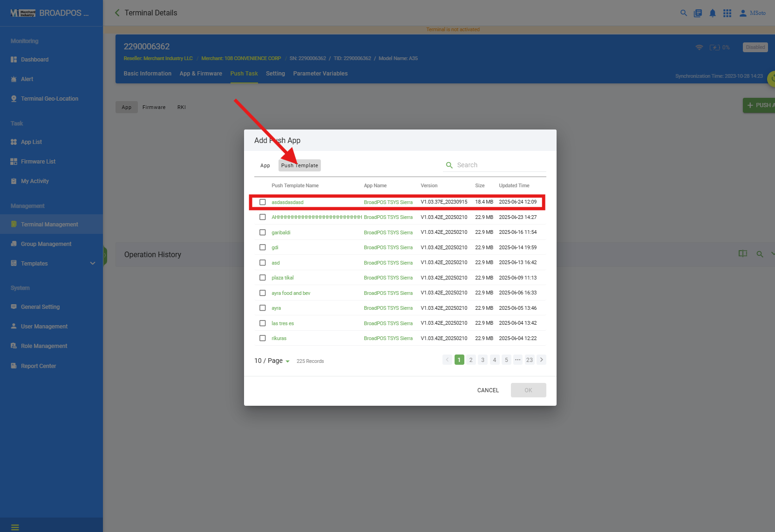Viewport: 775px width, 532px height.
Task: Click the User Management sidebar icon
Action: (x=14, y=327)
